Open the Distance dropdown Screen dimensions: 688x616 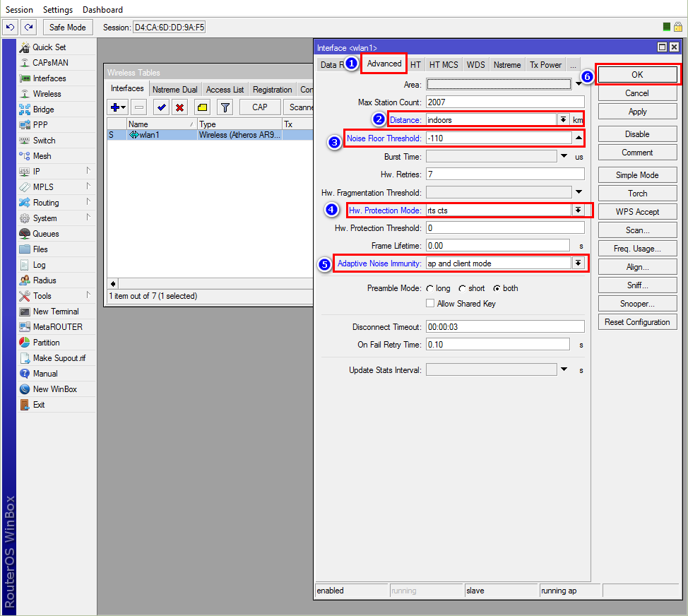(x=563, y=120)
